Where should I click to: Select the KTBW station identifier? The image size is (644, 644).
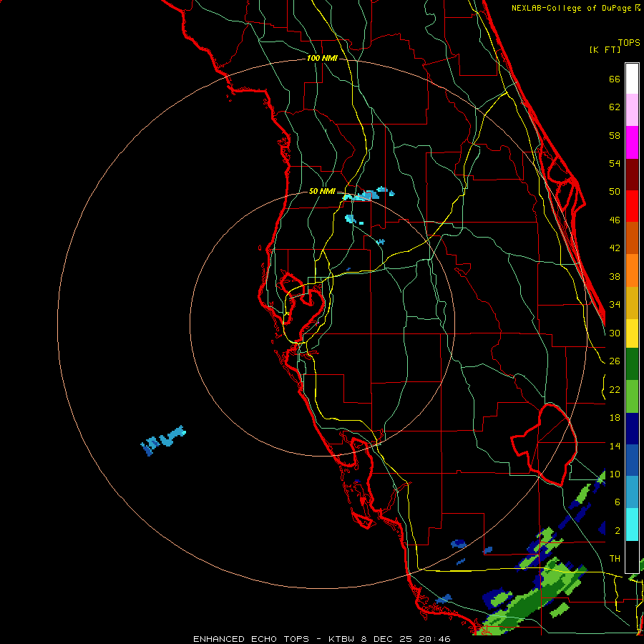[x=341, y=639]
